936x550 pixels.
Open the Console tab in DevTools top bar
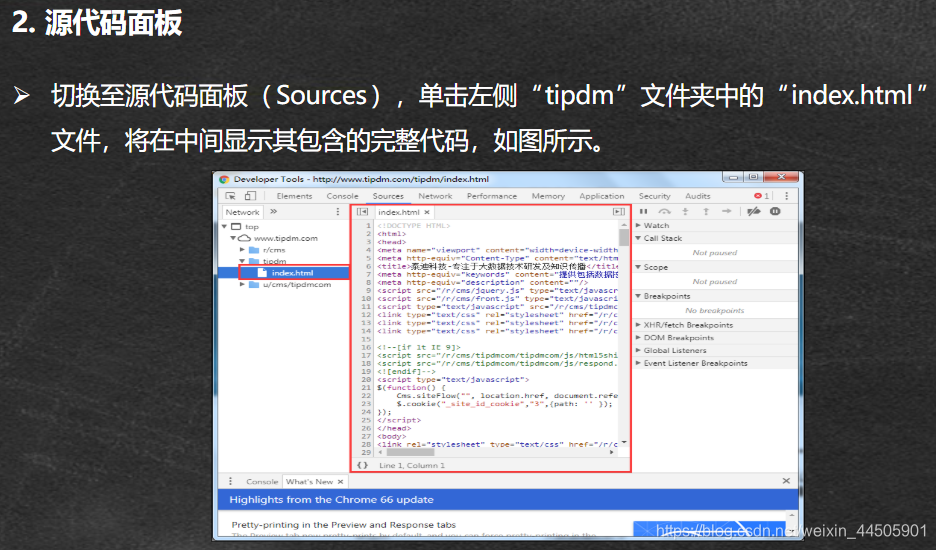pyautogui.click(x=343, y=196)
